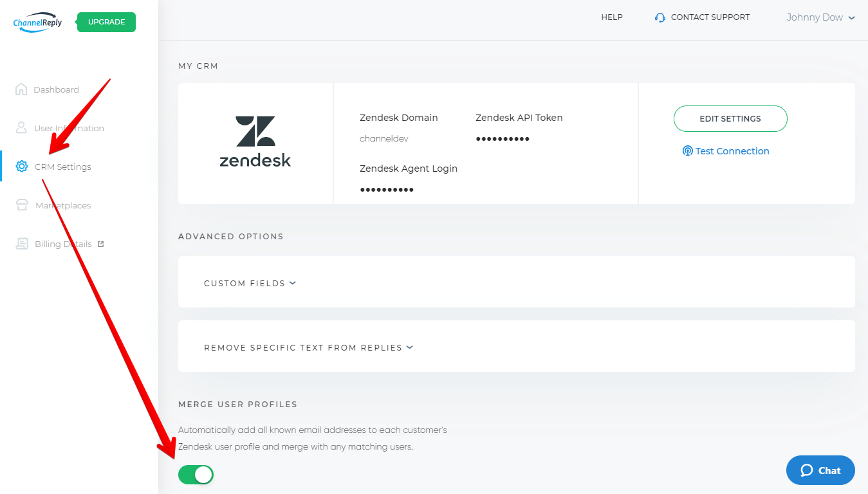The height and width of the screenshot is (494, 868).
Task: Click the Dashboard house icon
Action: coord(21,89)
